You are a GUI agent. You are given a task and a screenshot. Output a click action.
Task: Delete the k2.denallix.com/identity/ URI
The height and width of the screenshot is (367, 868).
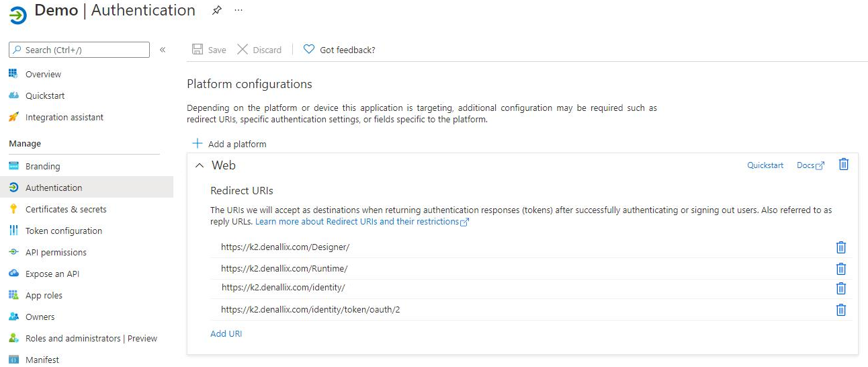(x=840, y=288)
